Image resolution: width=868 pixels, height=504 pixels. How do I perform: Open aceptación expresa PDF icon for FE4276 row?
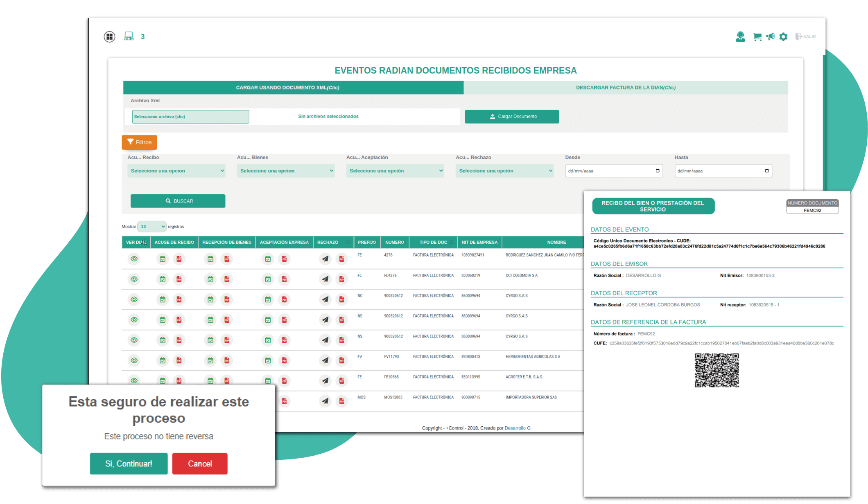[x=284, y=279]
